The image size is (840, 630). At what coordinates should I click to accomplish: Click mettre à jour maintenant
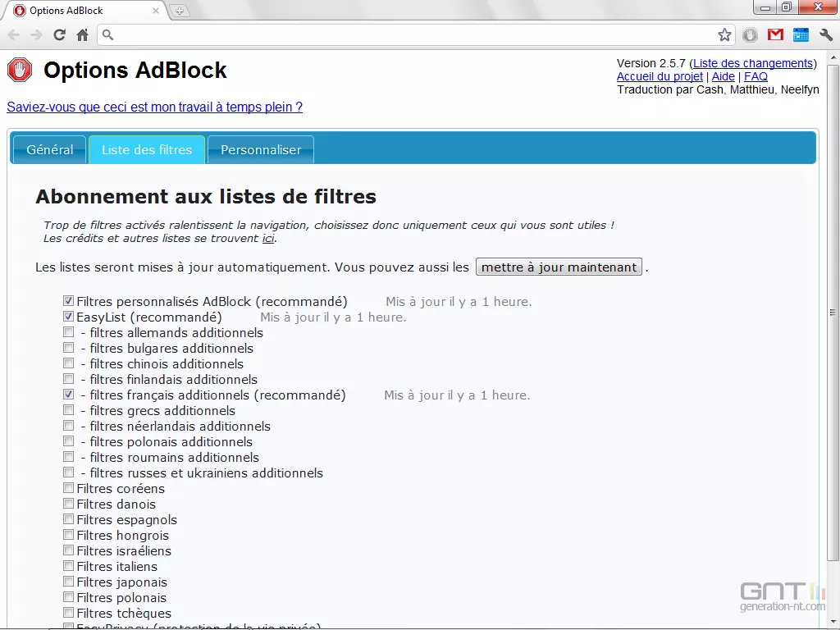click(x=559, y=267)
